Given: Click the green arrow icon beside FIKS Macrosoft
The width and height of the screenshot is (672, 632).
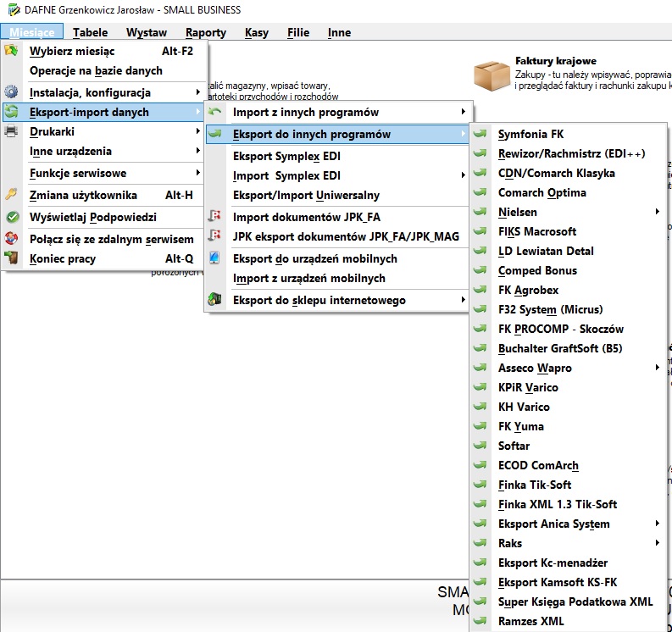Looking at the screenshot, I should pyautogui.click(x=480, y=231).
